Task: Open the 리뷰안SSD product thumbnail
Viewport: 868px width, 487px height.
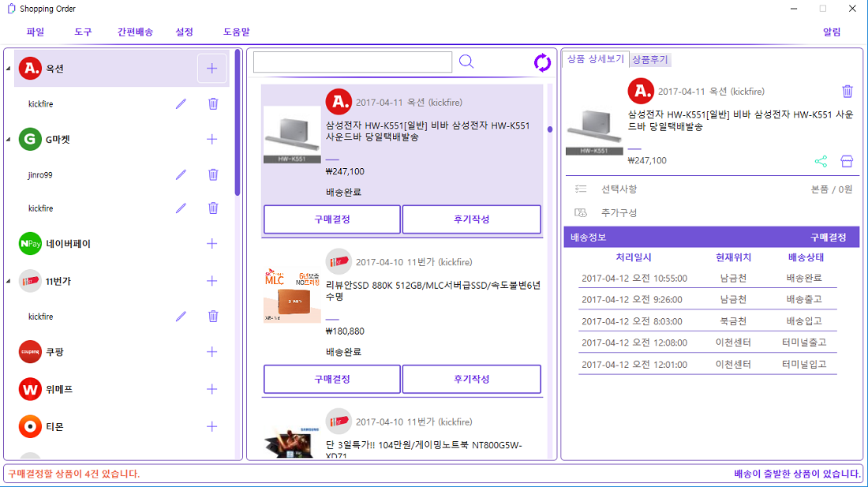Action: (292, 295)
